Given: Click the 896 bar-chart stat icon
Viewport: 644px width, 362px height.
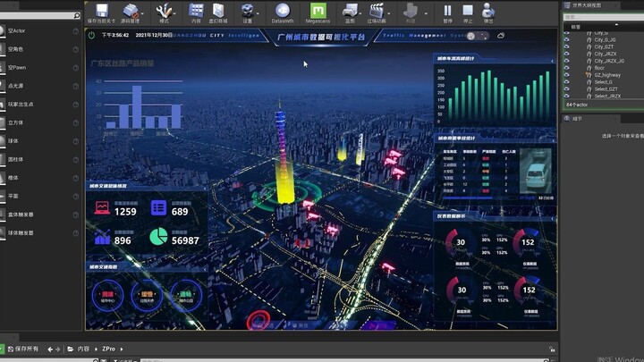Looking at the screenshot, I should [x=102, y=237].
